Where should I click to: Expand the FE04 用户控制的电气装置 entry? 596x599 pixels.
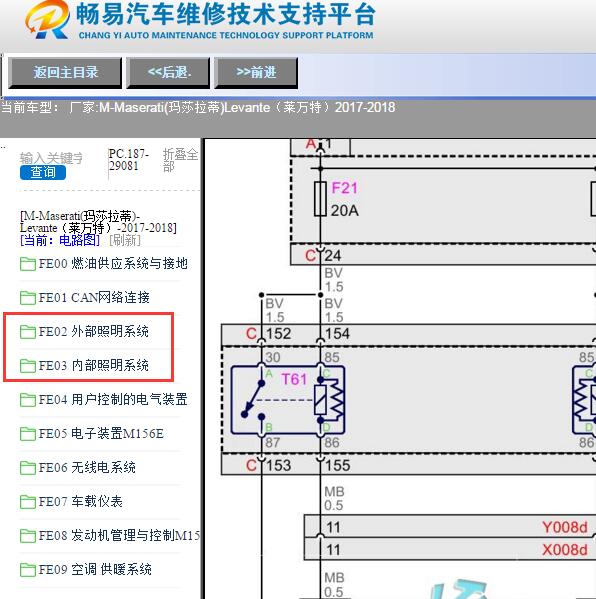pyautogui.click(x=113, y=400)
